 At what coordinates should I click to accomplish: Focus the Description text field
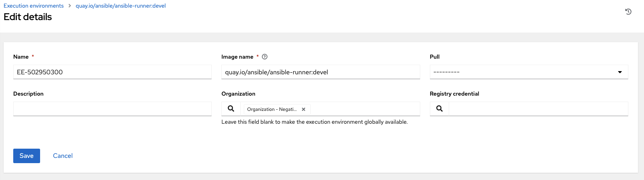(112, 109)
